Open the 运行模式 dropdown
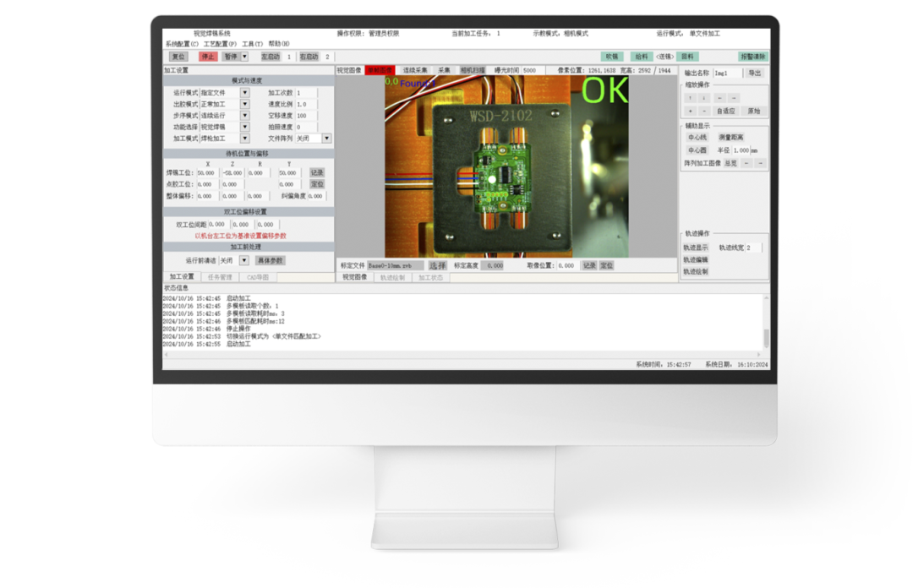 (x=244, y=93)
